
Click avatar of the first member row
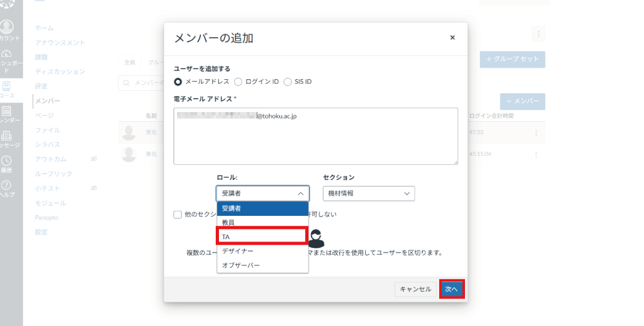[x=129, y=132]
